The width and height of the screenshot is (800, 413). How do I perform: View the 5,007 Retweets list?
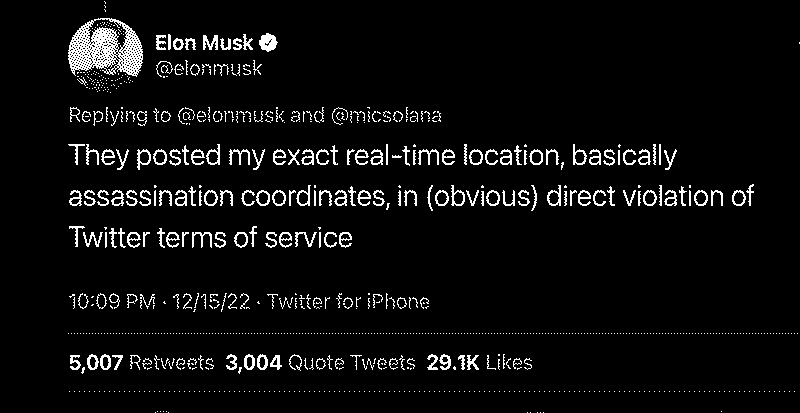[141, 363]
